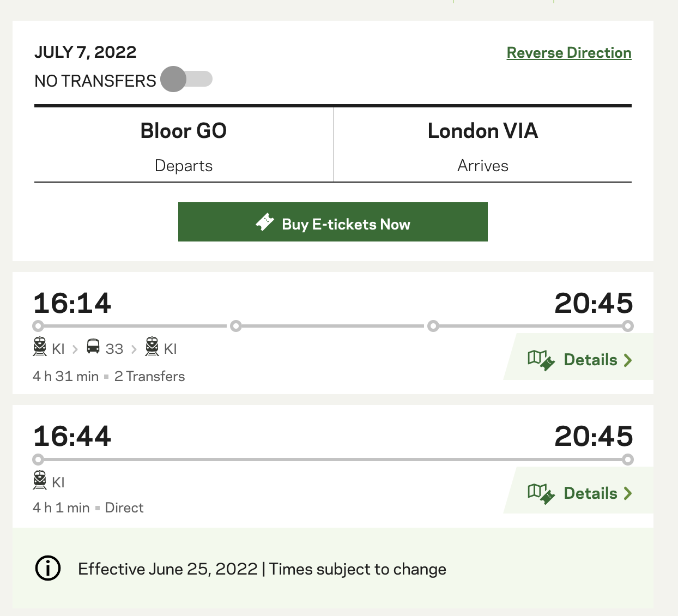
Task: Click the first KI train icon in 16:14 trip
Action: pos(40,347)
